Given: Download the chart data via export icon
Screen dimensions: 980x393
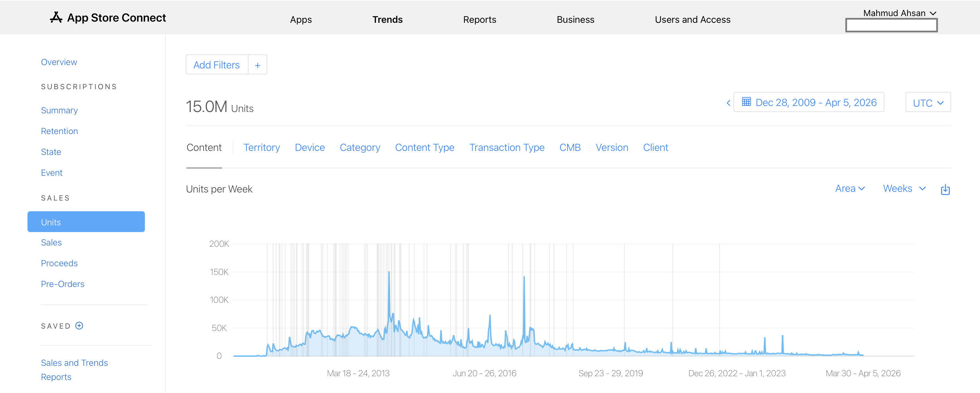Looking at the screenshot, I should [946, 189].
